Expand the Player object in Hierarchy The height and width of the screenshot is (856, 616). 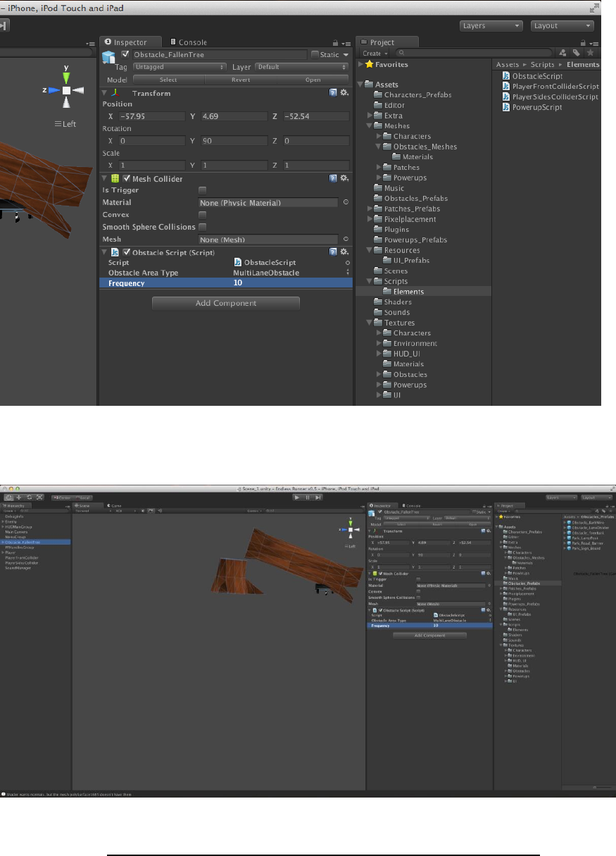(x=3, y=552)
